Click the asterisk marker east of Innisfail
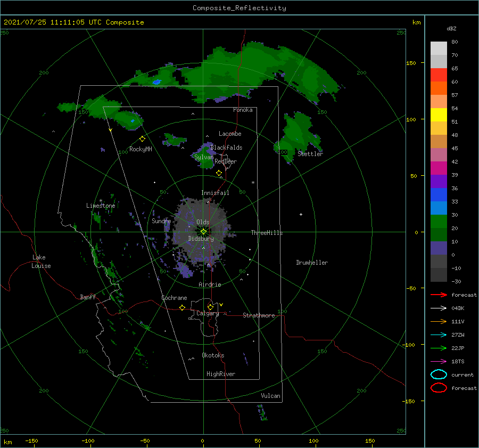479x448 pixels. click(253, 183)
